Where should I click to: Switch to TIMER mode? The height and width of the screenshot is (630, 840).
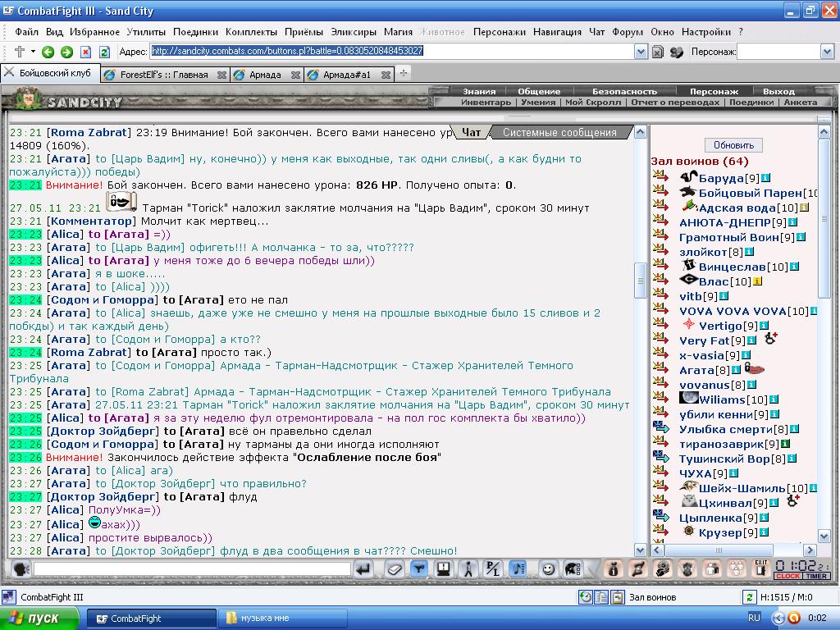coord(816,576)
